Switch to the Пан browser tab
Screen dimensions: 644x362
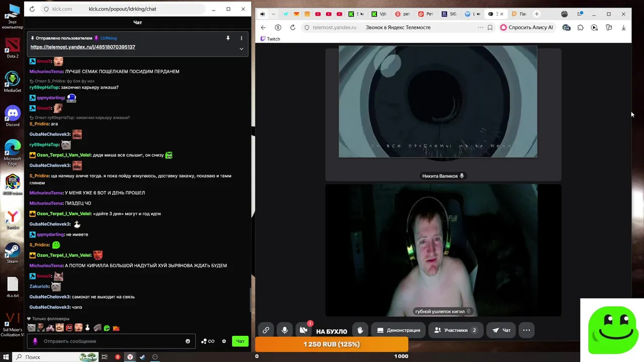coord(519,14)
